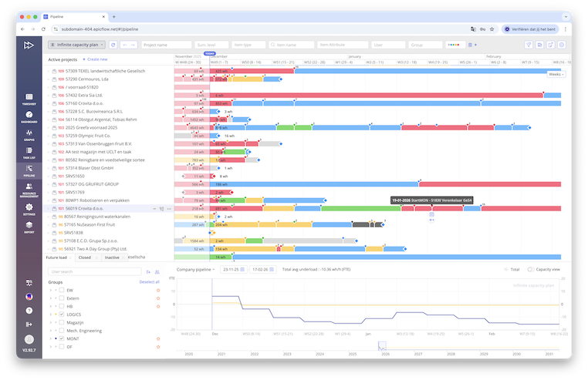Viewport: 588px width, 380px height.
Task: Open the Company pipeline dropdown
Action: [x=196, y=270]
